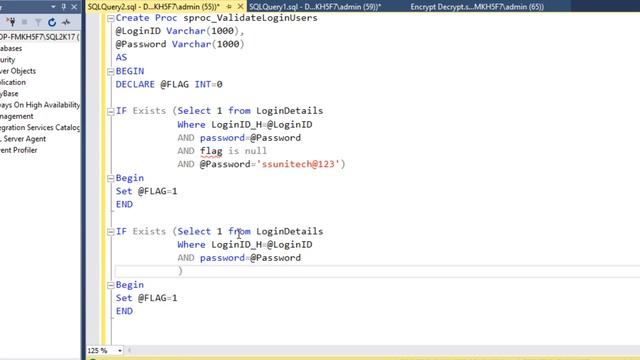The height and width of the screenshot is (360, 640).
Task: Select the Security node in Object Explorer
Action: [x=8, y=60]
